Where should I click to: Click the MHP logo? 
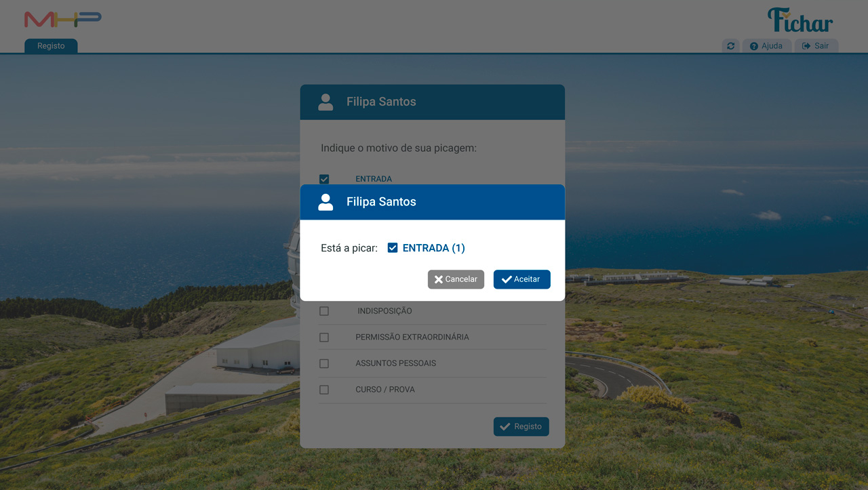pyautogui.click(x=62, y=20)
